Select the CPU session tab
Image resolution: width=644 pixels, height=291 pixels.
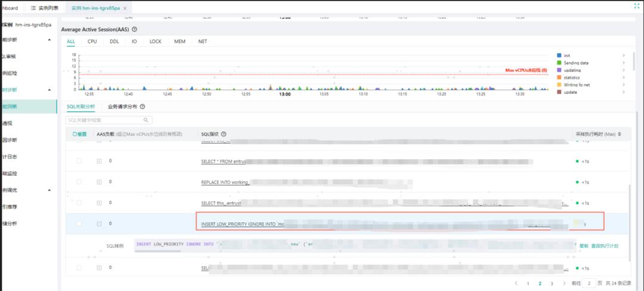click(92, 42)
